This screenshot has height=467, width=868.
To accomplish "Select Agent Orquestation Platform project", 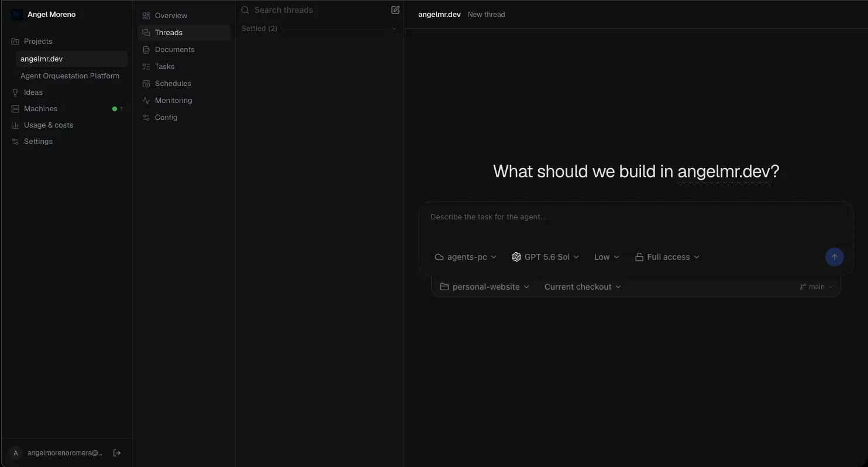I will pos(71,76).
